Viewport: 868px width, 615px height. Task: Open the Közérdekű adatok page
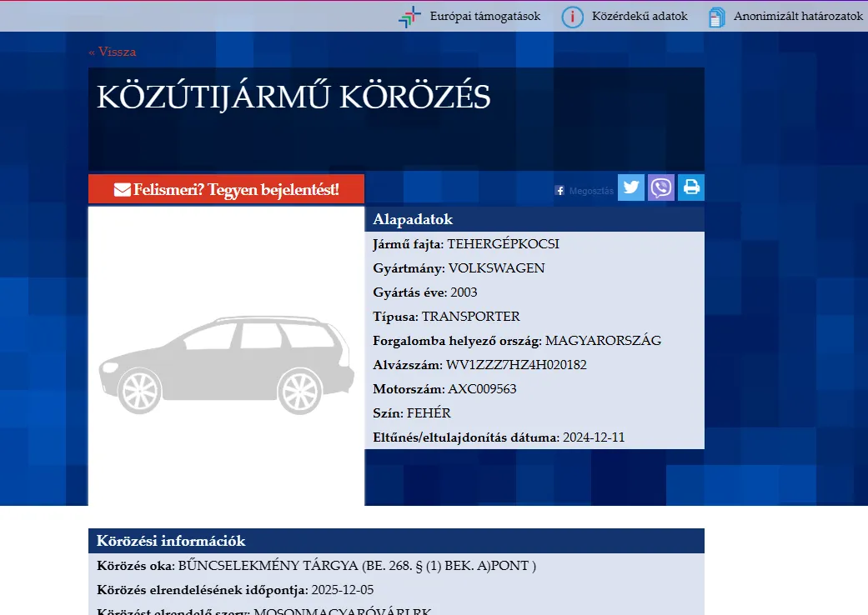coord(639,15)
